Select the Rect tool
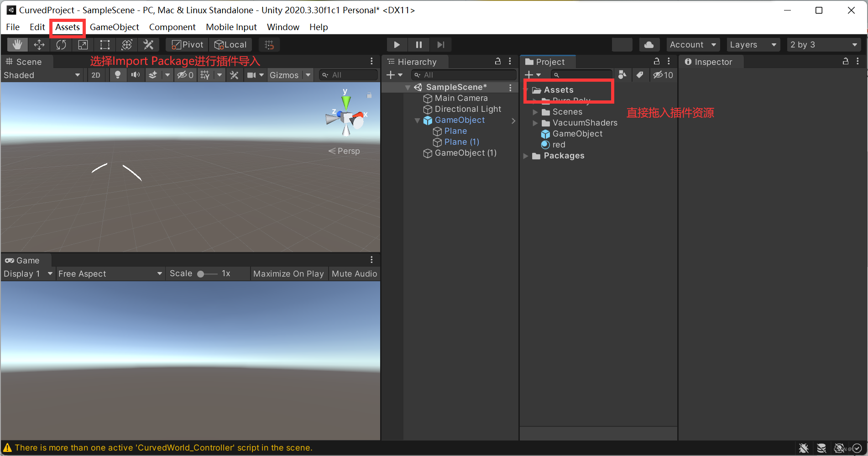 tap(105, 45)
